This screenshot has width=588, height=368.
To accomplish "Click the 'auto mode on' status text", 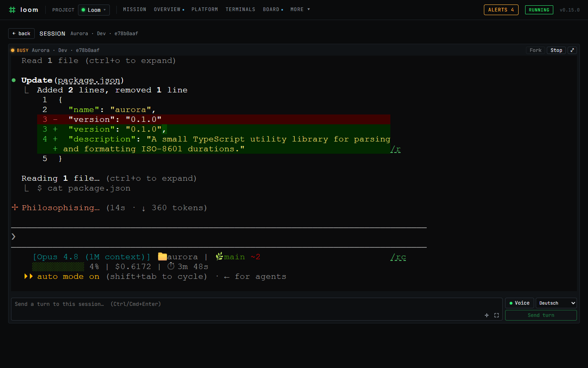I will click(x=68, y=276).
